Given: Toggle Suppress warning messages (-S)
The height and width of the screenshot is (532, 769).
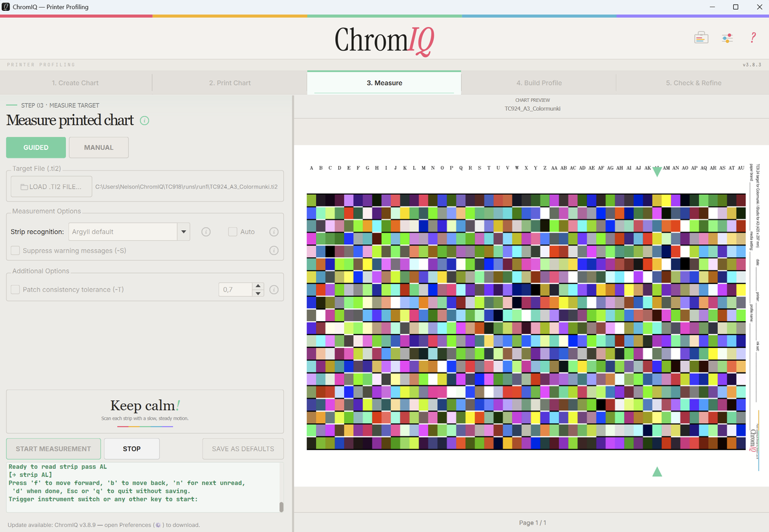Looking at the screenshot, I should pyautogui.click(x=15, y=251).
